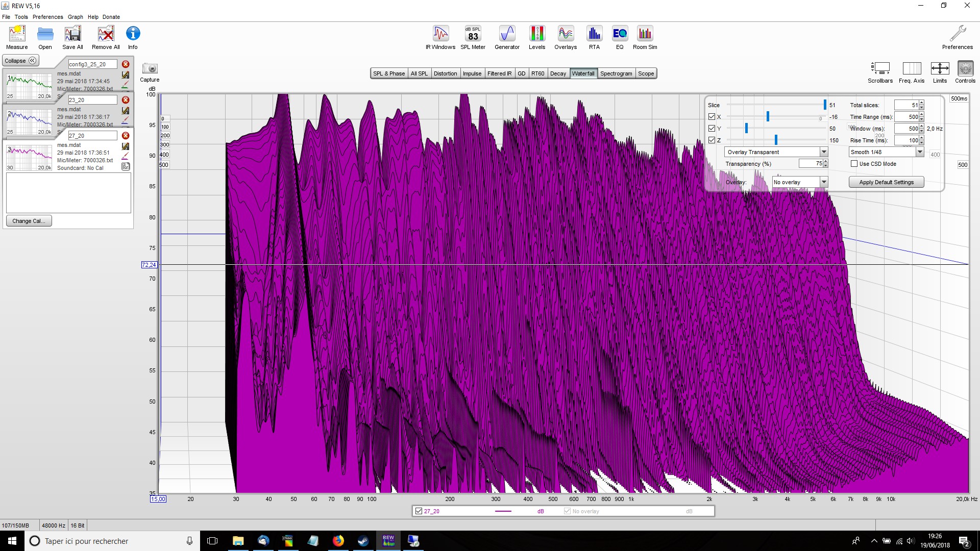The width and height of the screenshot is (980, 551).
Task: Change trace colour for 27_20 measurement
Action: point(126,156)
